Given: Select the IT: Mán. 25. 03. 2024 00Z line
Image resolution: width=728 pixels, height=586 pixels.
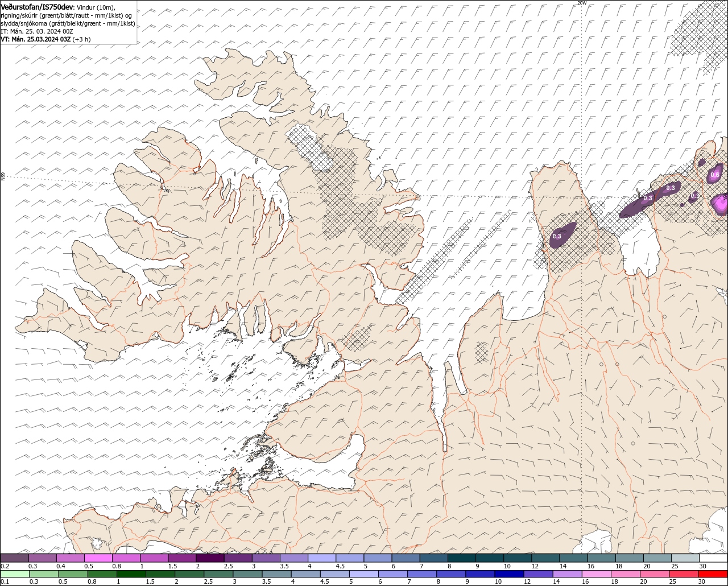Looking at the screenshot, I should [x=36, y=31].
